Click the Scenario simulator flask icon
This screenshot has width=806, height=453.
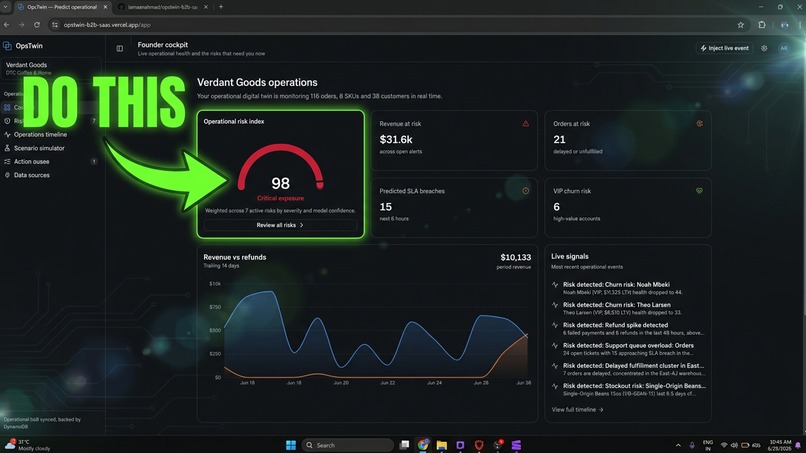click(x=7, y=148)
